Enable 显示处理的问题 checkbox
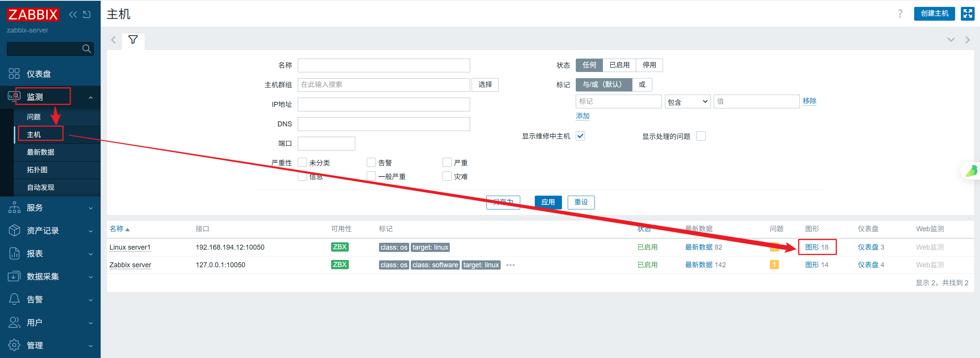The image size is (980, 358). click(701, 136)
